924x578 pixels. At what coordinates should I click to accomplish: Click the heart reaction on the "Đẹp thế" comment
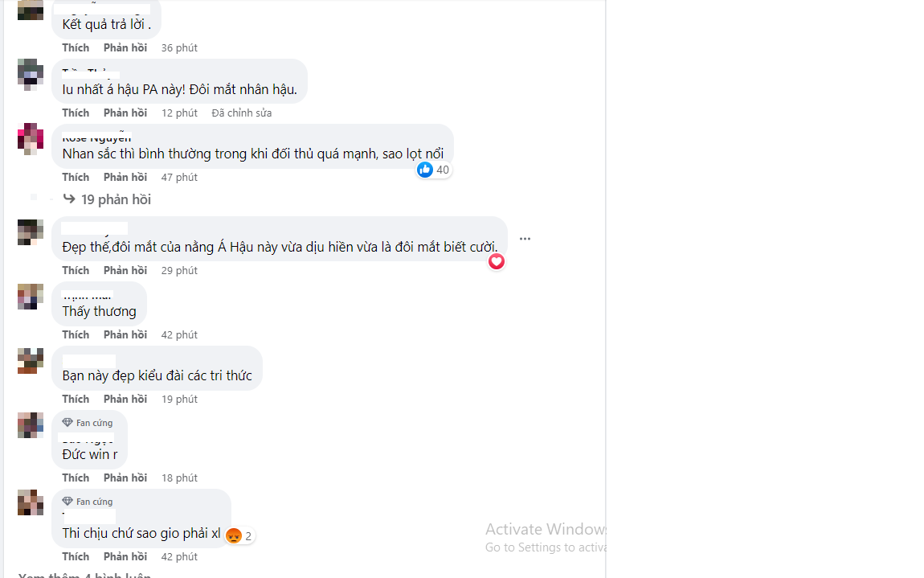[x=497, y=261]
